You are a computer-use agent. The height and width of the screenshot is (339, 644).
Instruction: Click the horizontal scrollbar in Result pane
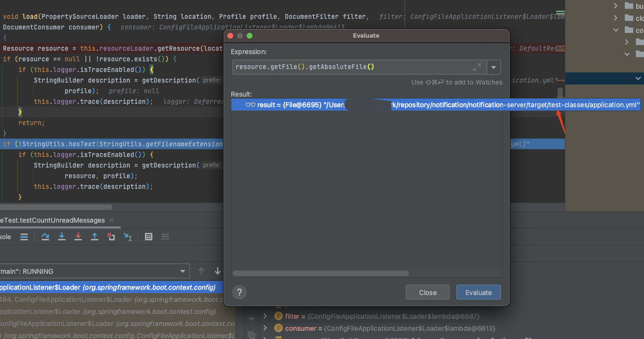click(321, 273)
